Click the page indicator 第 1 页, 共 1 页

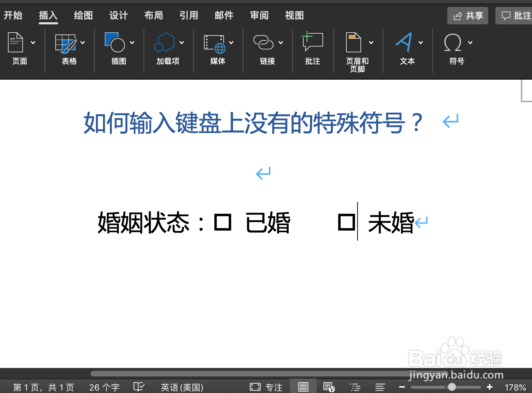(x=43, y=387)
